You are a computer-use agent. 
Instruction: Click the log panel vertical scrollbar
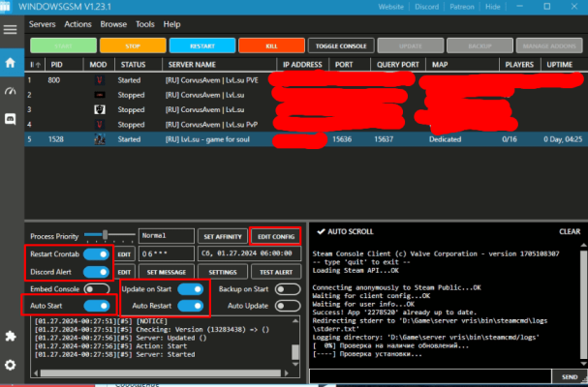(x=295, y=342)
